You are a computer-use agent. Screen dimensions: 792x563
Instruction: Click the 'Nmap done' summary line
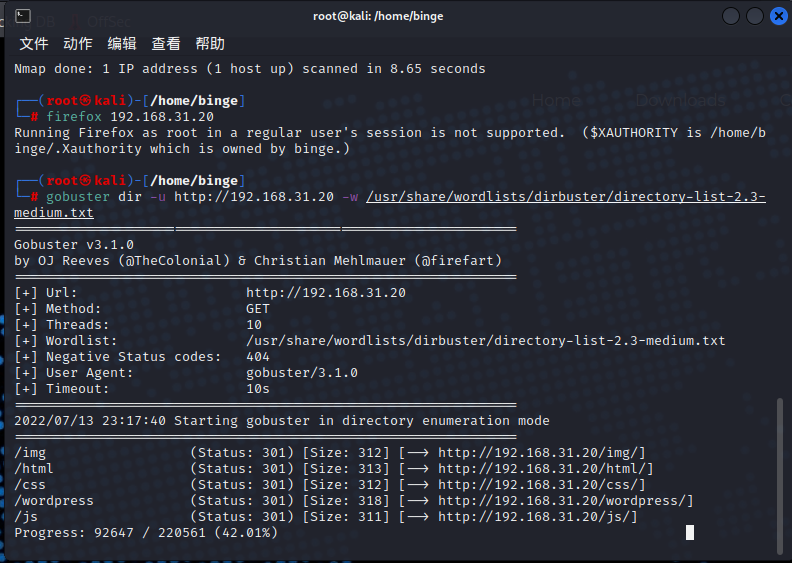point(250,69)
